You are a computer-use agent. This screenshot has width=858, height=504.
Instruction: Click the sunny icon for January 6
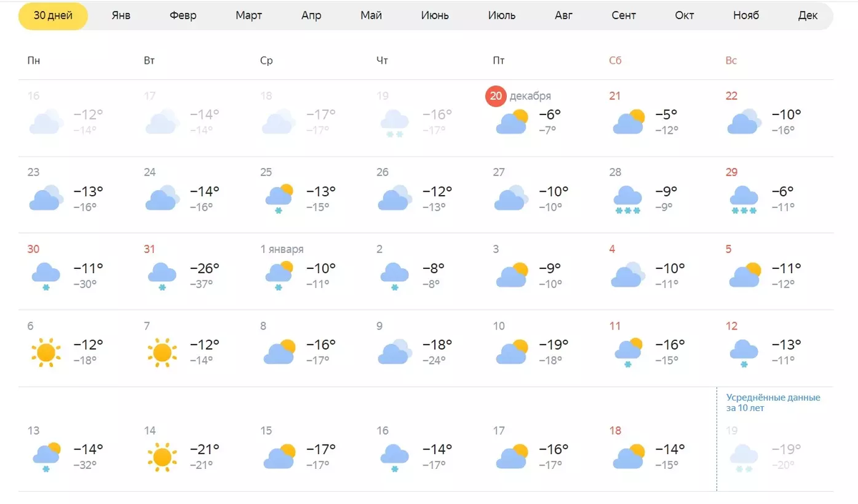pyautogui.click(x=45, y=352)
